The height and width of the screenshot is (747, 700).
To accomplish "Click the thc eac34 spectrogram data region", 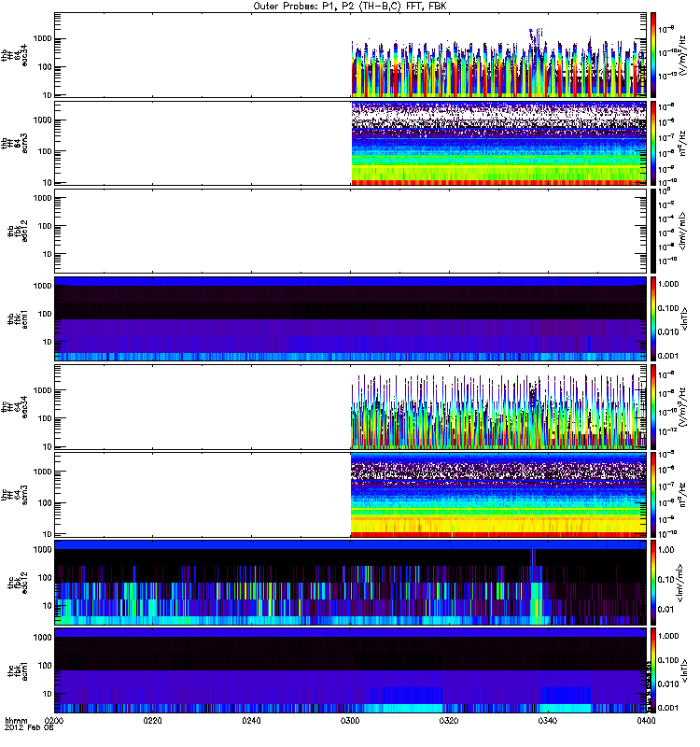I will coord(498,412).
